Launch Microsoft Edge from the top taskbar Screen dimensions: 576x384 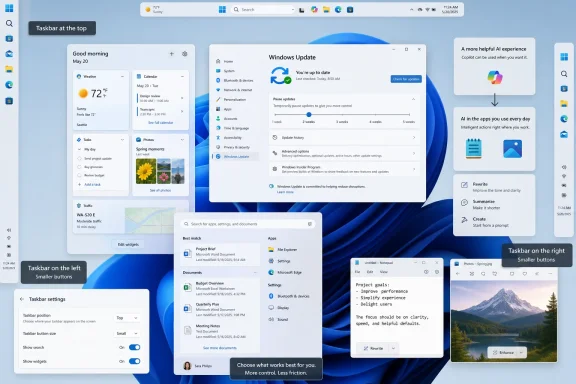(338, 10)
